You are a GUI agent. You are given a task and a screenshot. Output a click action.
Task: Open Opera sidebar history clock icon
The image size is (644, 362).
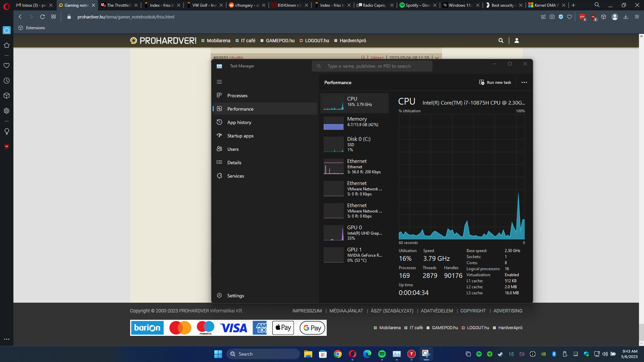pos(6,81)
